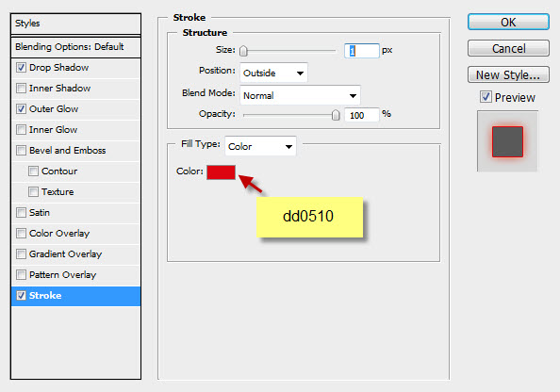Viewport: 560px width, 392px height.
Task: Select the Inner Shadow style label
Action: coord(59,88)
